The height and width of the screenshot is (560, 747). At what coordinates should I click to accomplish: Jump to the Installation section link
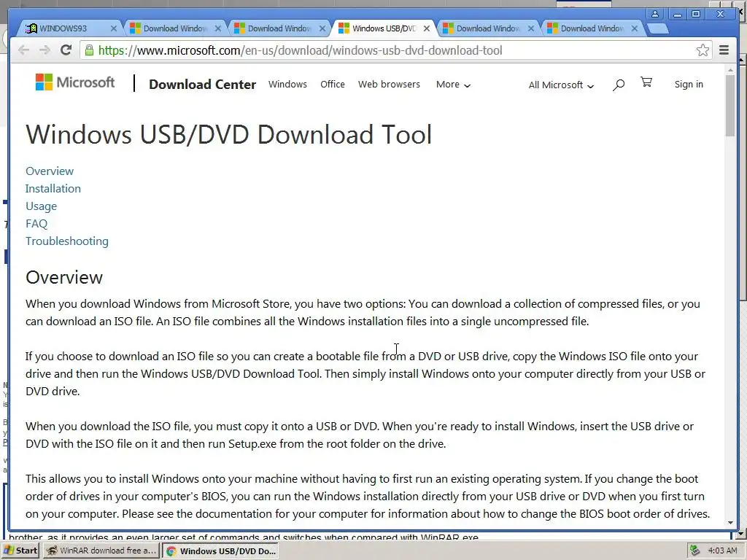53,189
